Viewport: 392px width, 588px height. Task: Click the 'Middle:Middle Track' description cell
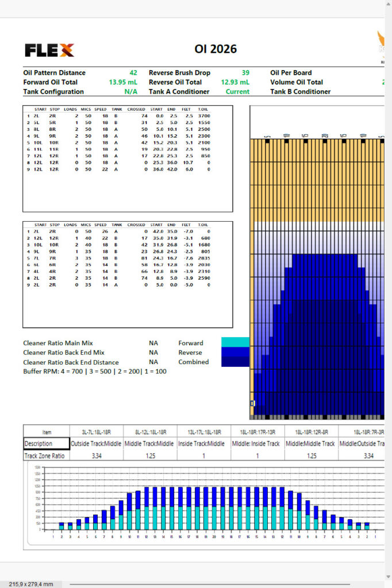(x=310, y=444)
